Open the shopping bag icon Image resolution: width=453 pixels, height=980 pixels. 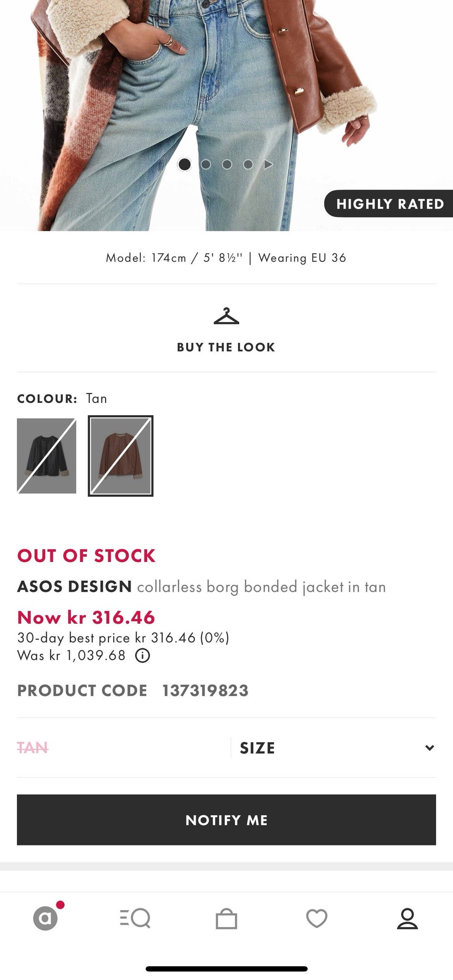tap(226, 918)
